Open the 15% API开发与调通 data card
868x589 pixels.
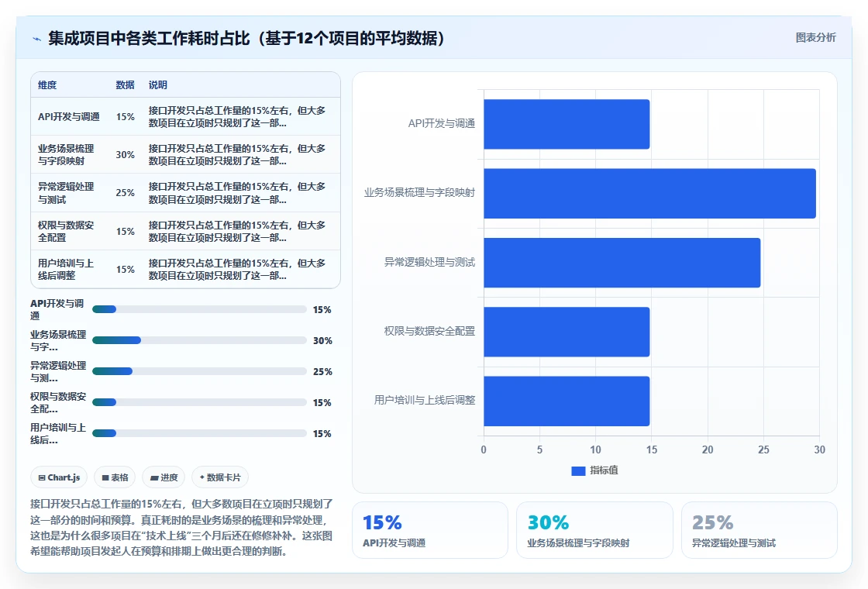[430, 530]
